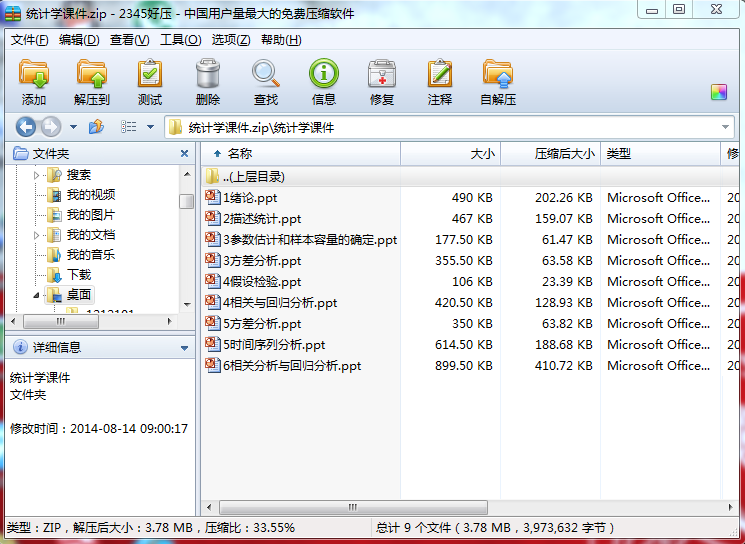Expand the 搜索 tree node

[37, 175]
